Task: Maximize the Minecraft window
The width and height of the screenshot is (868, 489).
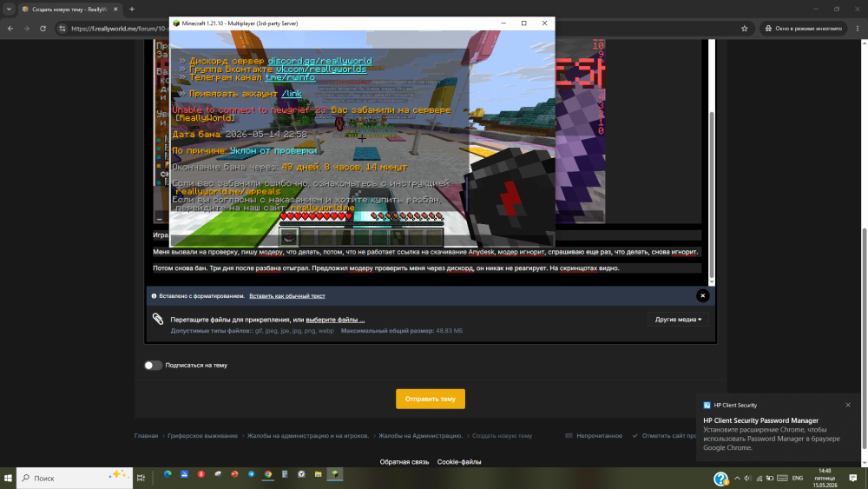Action: [x=523, y=23]
